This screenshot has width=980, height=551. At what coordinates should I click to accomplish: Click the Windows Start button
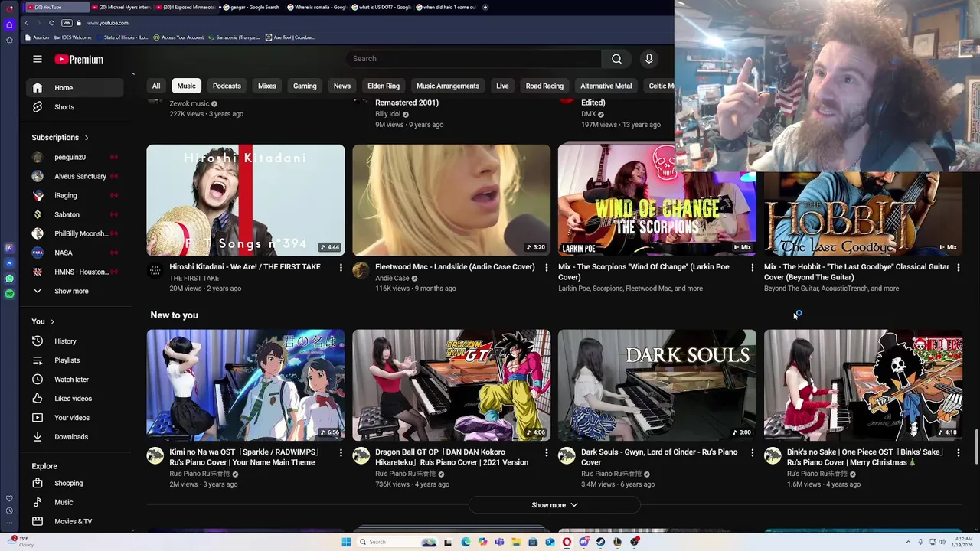tap(346, 542)
